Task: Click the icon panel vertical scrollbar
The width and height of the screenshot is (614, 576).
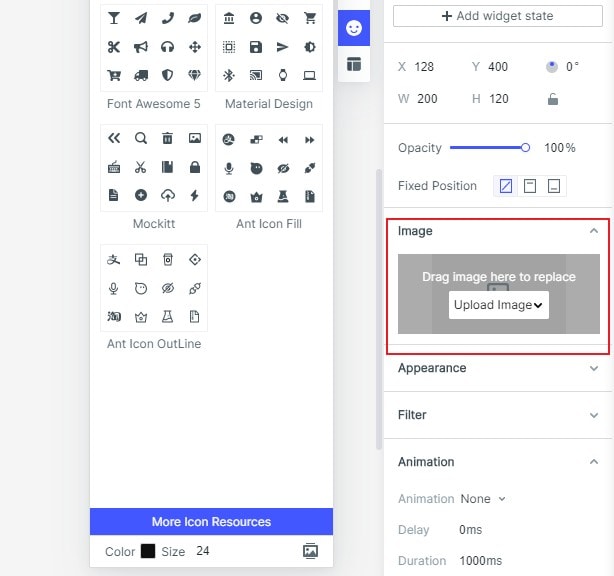Action: [x=378, y=309]
